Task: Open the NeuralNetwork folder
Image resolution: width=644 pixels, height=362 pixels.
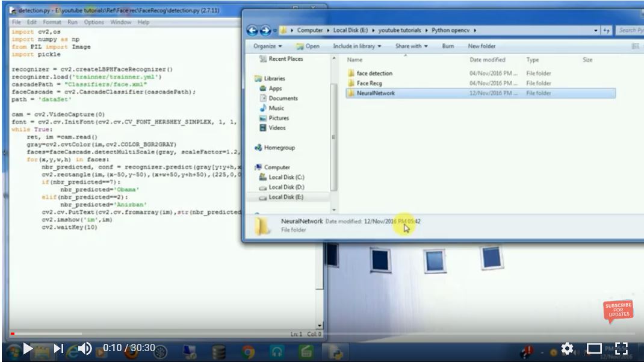Action: tap(375, 93)
